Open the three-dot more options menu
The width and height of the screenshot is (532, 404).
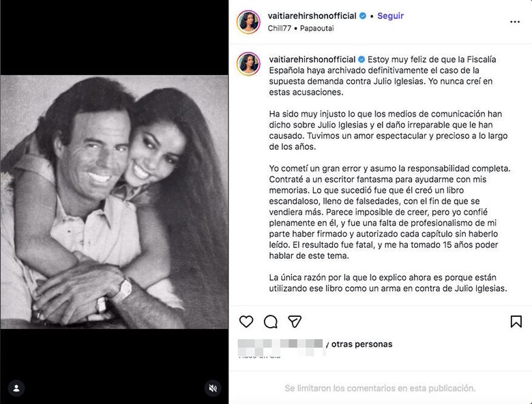click(515, 22)
